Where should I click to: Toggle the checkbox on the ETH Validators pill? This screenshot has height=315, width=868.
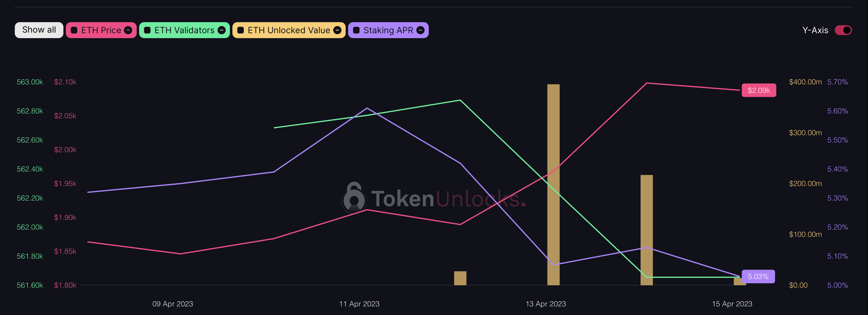[147, 30]
